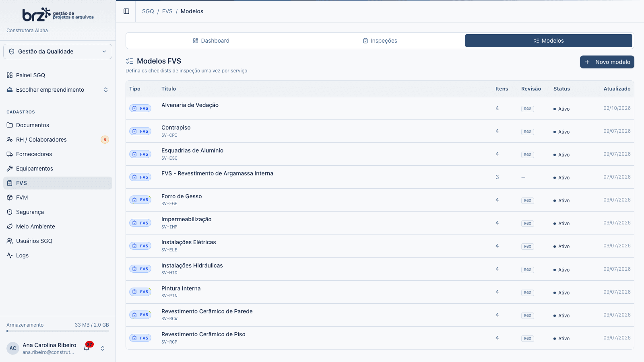Click the Usuários SGQ users icon
Image resolution: width=644 pixels, height=362 pixels.
pos(10,241)
